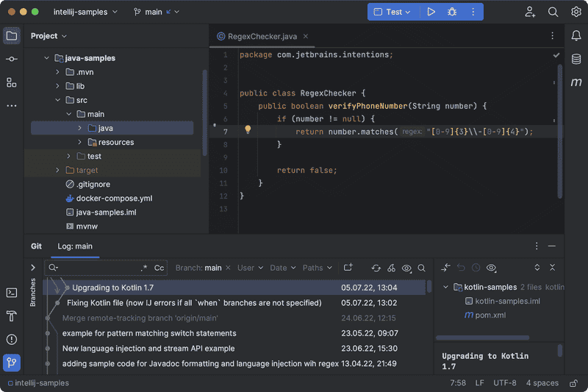Viewport: 588px width, 392px height.
Task: Open editor tab options menu
Action: pos(553,36)
